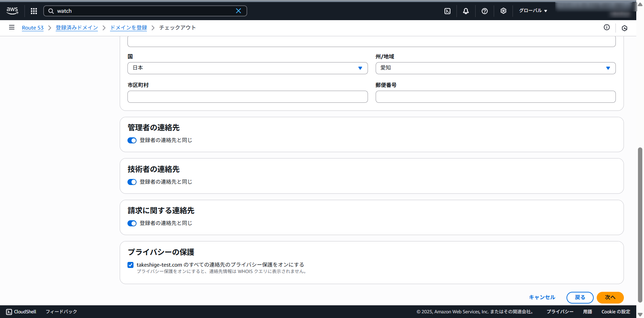Toggle technical contact same as registrant
This screenshot has width=644, height=318.
132,182
